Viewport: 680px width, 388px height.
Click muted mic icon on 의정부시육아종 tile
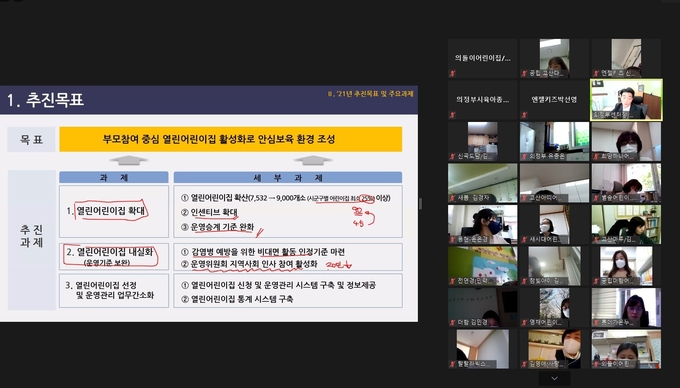[453, 115]
